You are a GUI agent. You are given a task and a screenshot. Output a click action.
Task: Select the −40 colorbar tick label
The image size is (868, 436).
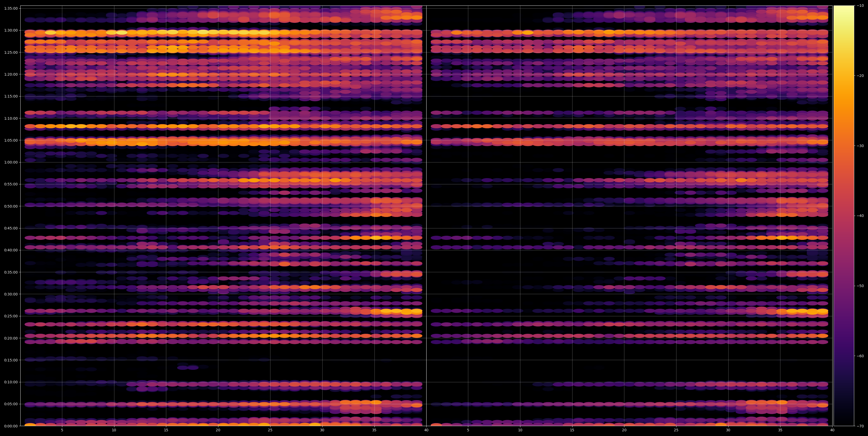pos(860,216)
